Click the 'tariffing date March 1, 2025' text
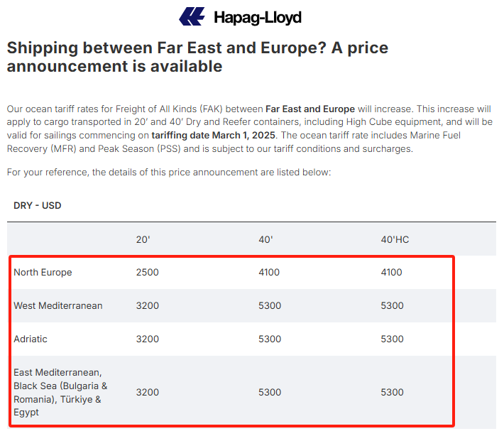 tap(214, 136)
